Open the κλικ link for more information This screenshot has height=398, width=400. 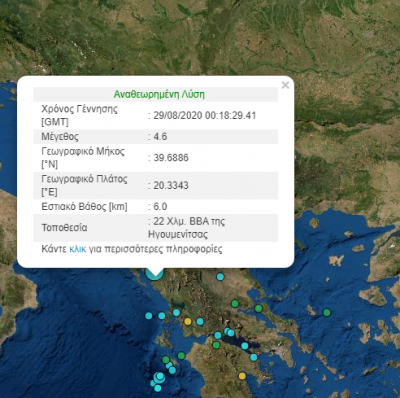point(78,249)
